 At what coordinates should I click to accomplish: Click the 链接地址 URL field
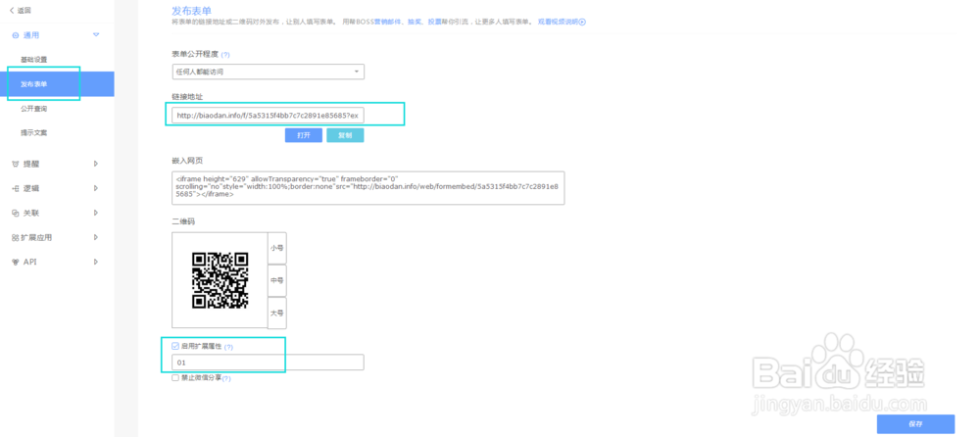tap(268, 116)
